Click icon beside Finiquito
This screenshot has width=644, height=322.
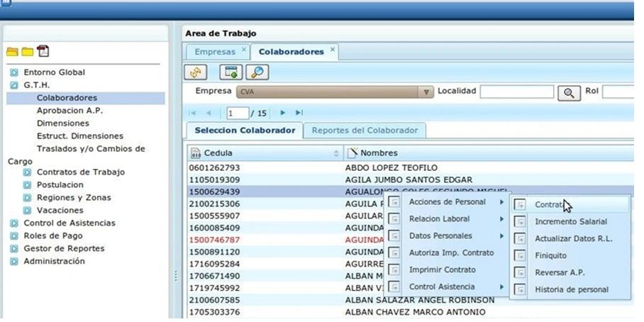520,255
